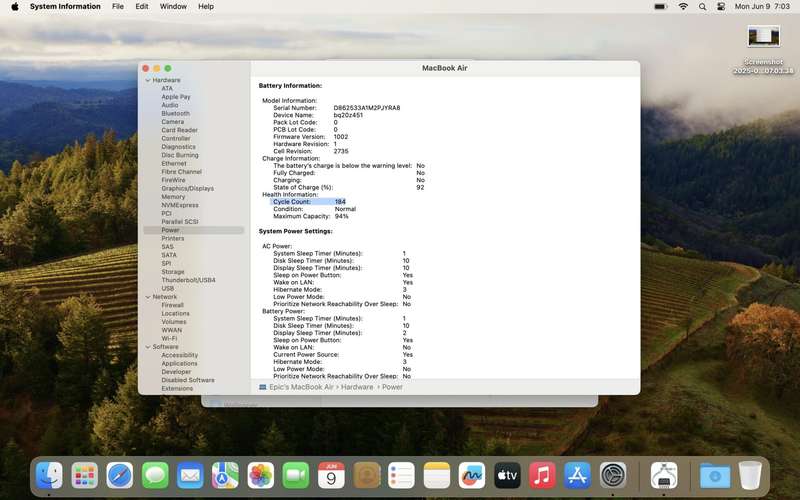Select Firewall under Network
Screen dimensions: 800x500
coord(172,305)
